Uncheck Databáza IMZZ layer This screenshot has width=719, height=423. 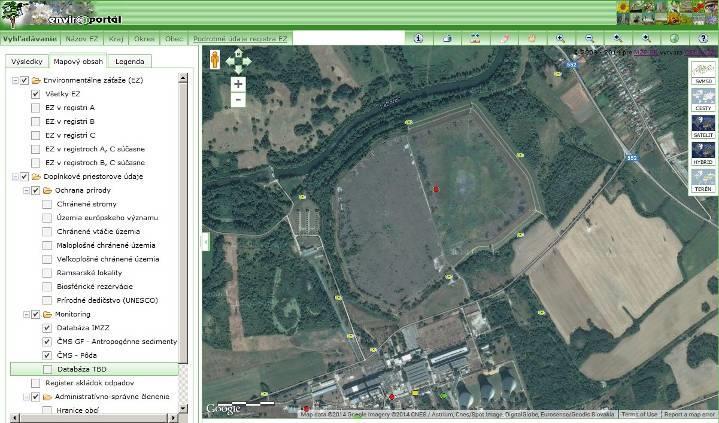pyautogui.click(x=47, y=328)
